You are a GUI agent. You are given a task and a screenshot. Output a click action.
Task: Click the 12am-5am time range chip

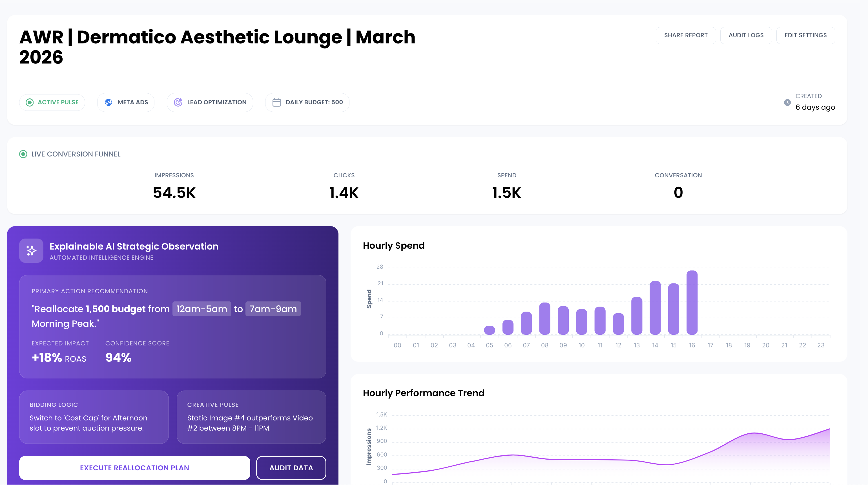(202, 309)
